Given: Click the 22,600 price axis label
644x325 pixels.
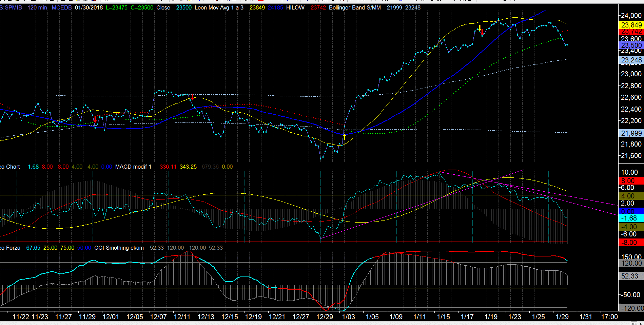Looking at the screenshot, I should tap(631, 97).
